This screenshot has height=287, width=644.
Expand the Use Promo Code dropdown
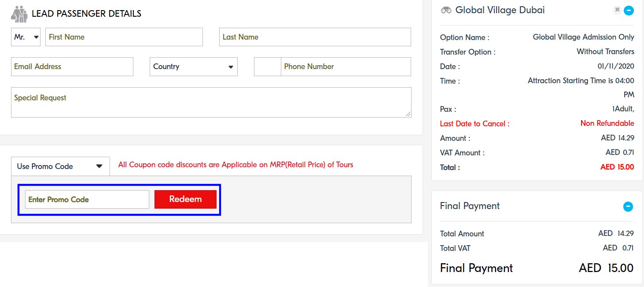point(60,166)
